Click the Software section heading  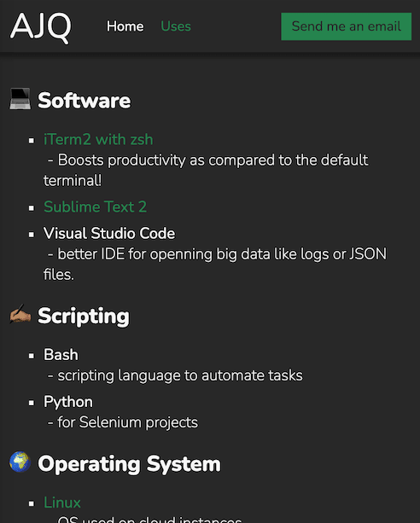click(85, 101)
